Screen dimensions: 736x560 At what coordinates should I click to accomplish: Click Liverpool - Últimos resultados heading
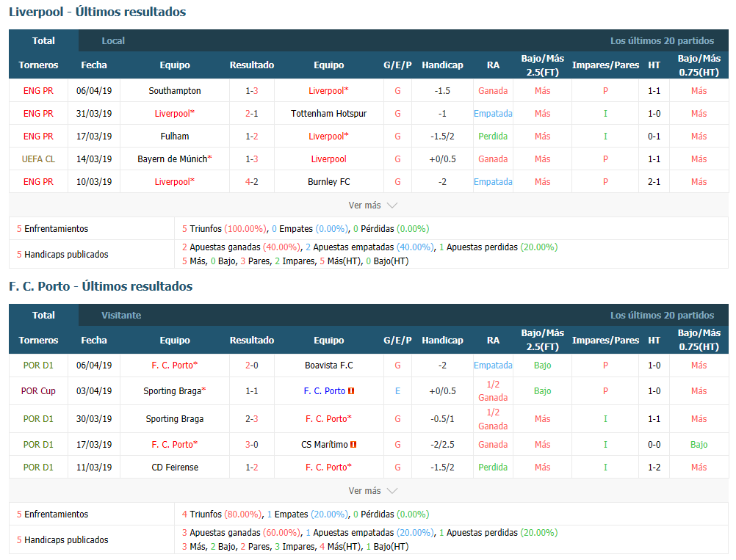tap(97, 12)
